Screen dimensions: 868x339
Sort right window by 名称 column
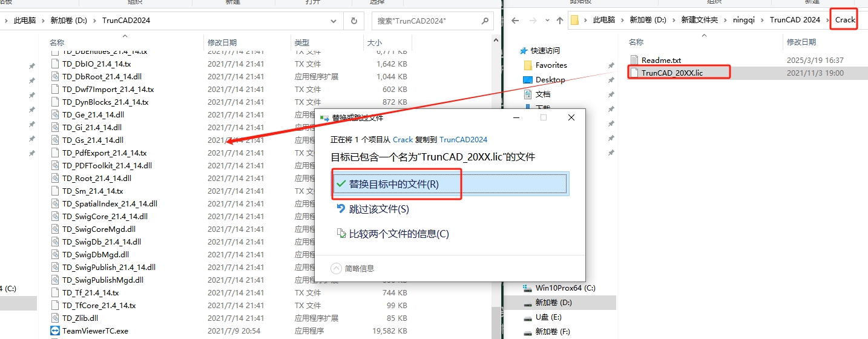636,42
